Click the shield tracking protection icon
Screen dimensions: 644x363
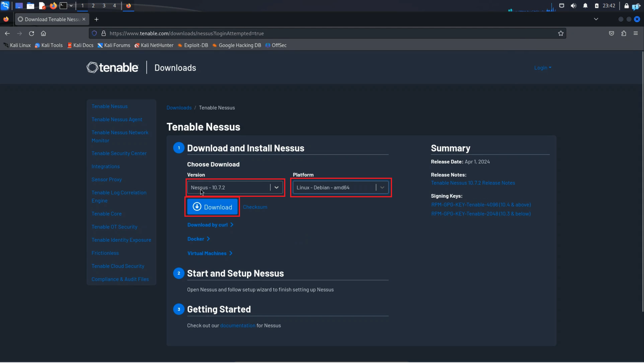94,34
